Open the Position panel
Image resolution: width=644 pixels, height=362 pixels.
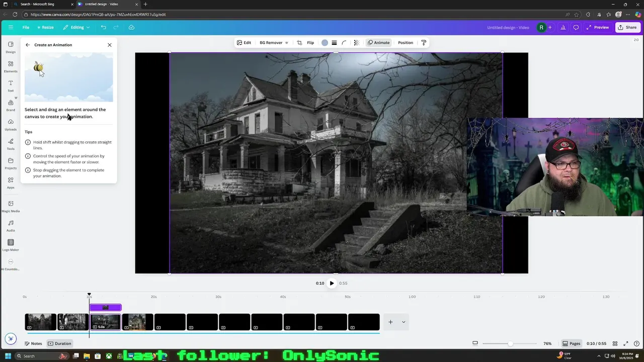click(406, 43)
